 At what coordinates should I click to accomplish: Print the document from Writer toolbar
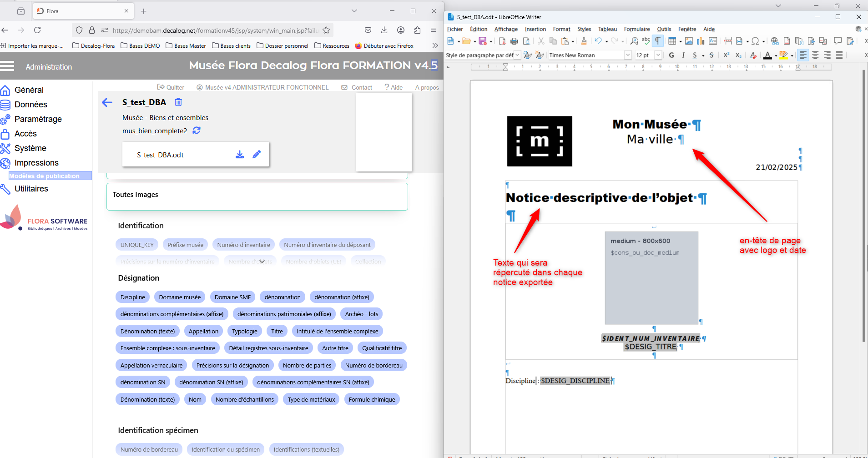point(514,41)
